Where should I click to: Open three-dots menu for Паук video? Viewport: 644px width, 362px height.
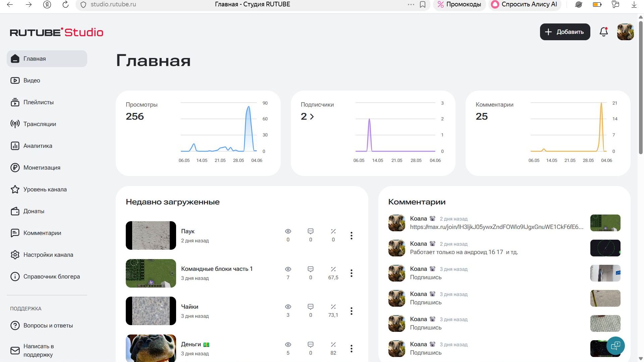point(352,236)
